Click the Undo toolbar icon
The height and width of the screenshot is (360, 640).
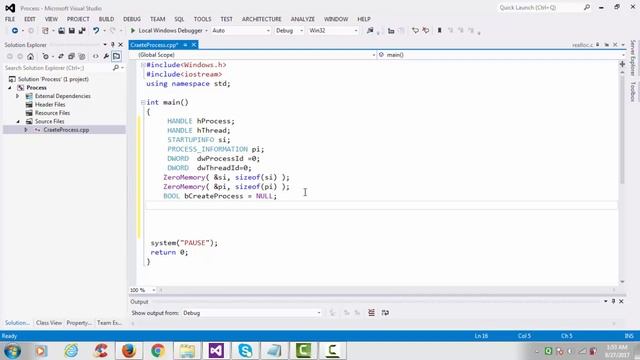tap(96, 31)
